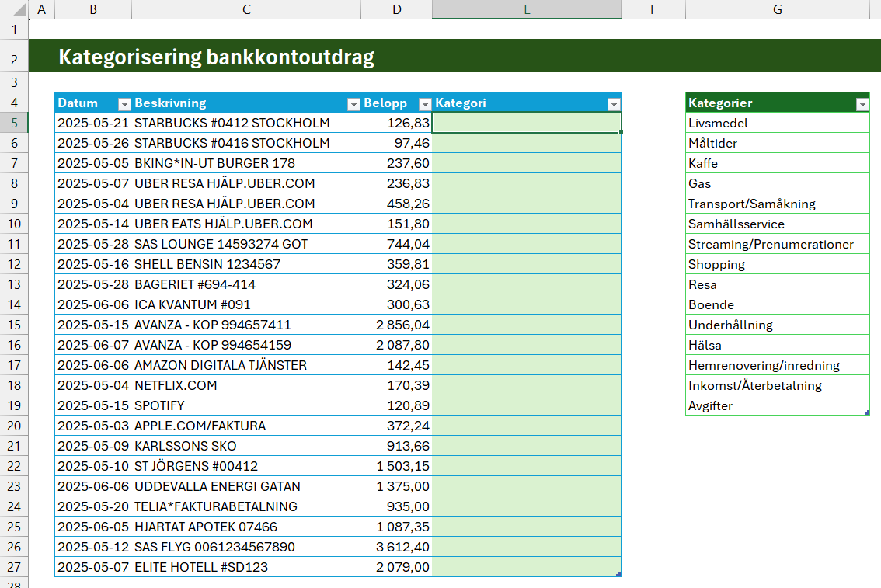881x588 pixels.
Task: Click the date cell '2025-05-21'
Action: 93,123
